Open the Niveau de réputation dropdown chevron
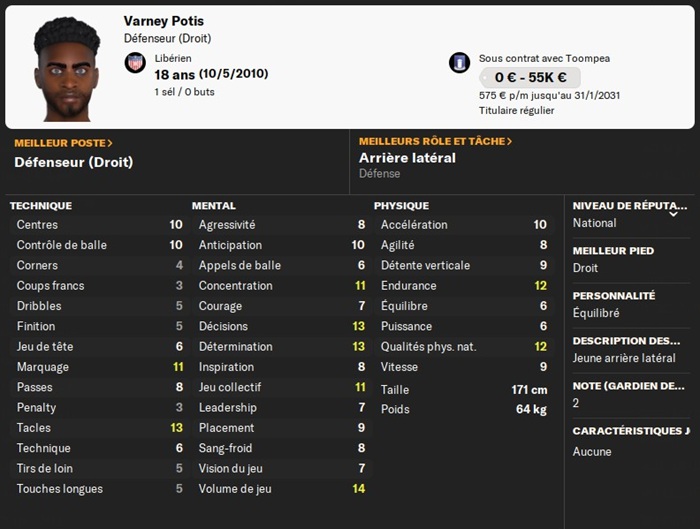Image resolution: width=700 pixels, height=529 pixels. pyautogui.click(x=673, y=213)
